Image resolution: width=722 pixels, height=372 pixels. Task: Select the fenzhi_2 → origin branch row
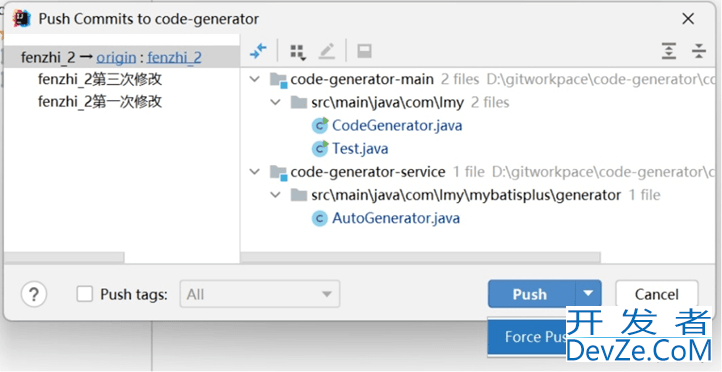pyautogui.click(x=122, y=58)
